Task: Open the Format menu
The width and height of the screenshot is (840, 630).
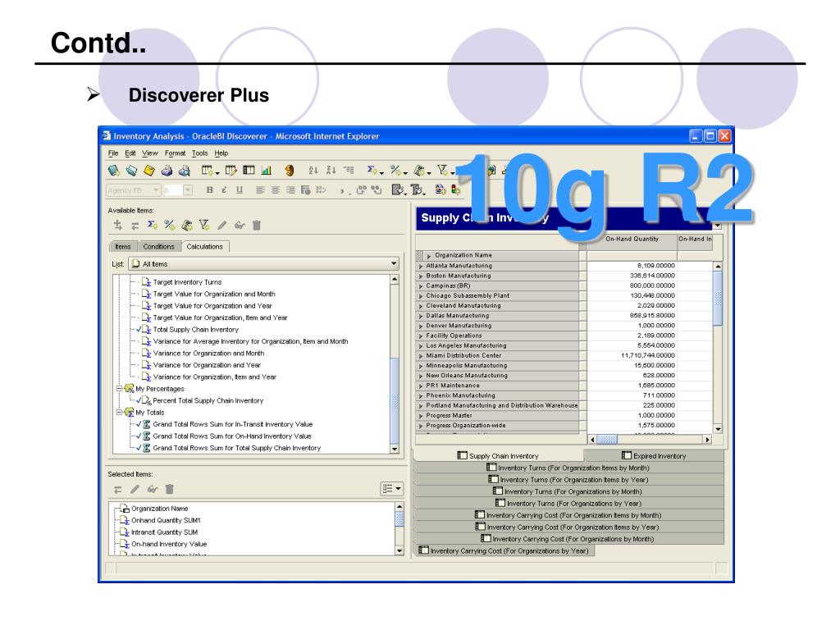Action: pos(176,153)
